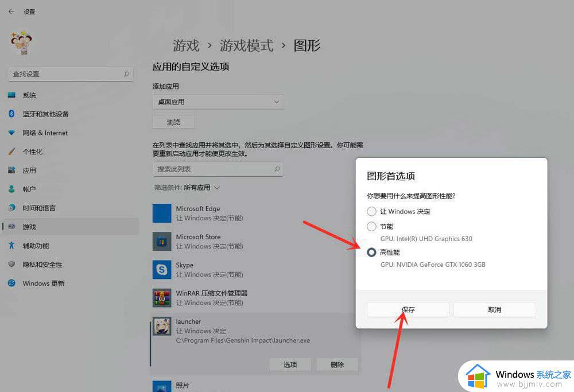Click the Skype app icon
574x392 pixels.
coord(162,270)
